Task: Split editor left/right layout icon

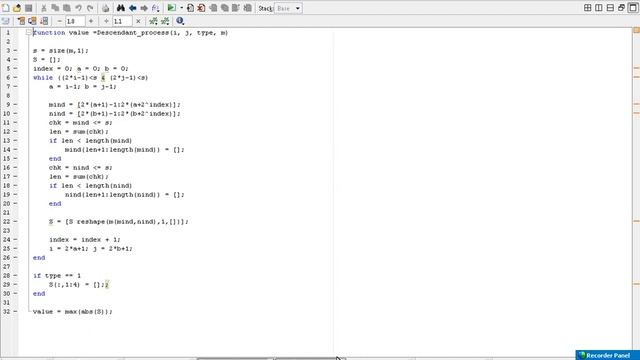Action: pos(599,8)
